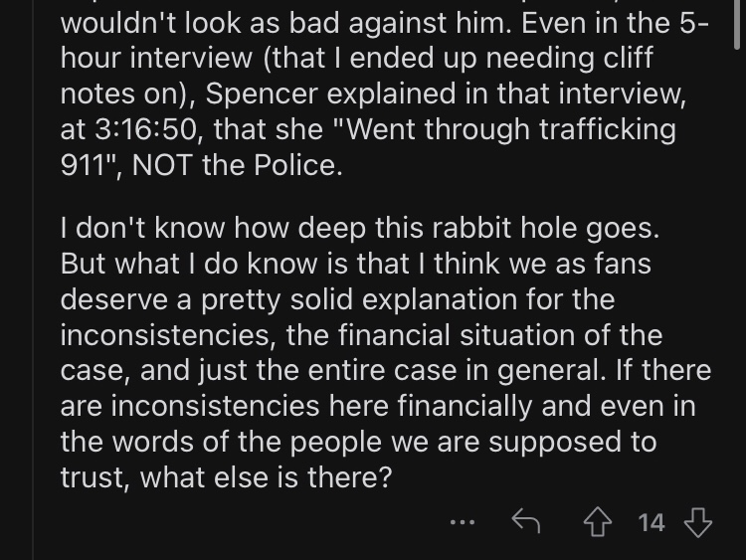Click the line beginning "inconsistencies, the financial situation"

pyautogui.click(x=361, y=335)
